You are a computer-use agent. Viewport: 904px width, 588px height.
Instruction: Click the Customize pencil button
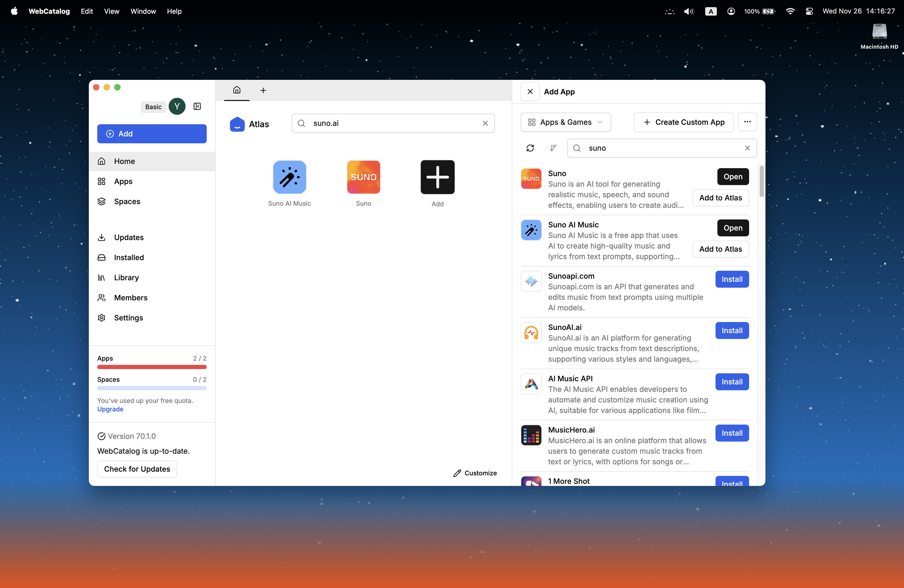[475, 473]
